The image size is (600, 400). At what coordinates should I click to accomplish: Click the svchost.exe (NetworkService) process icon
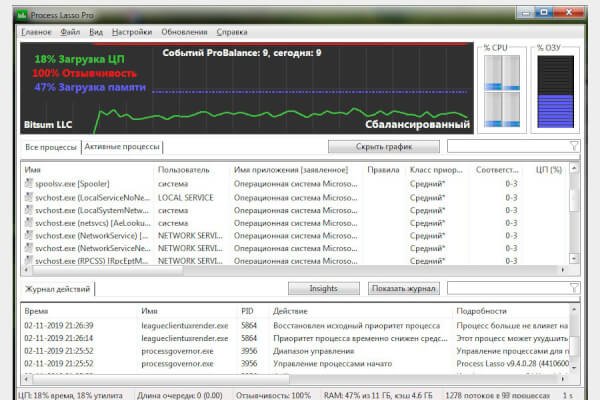29,235
